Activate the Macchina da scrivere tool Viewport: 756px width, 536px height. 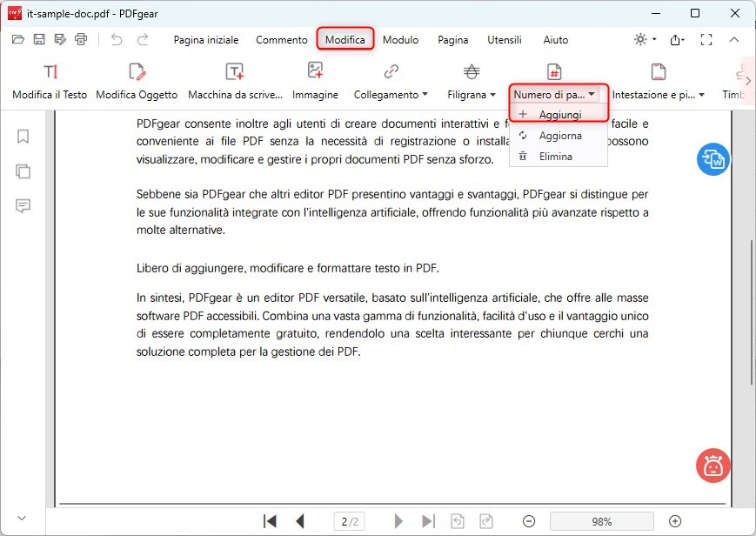click(233, 78)
